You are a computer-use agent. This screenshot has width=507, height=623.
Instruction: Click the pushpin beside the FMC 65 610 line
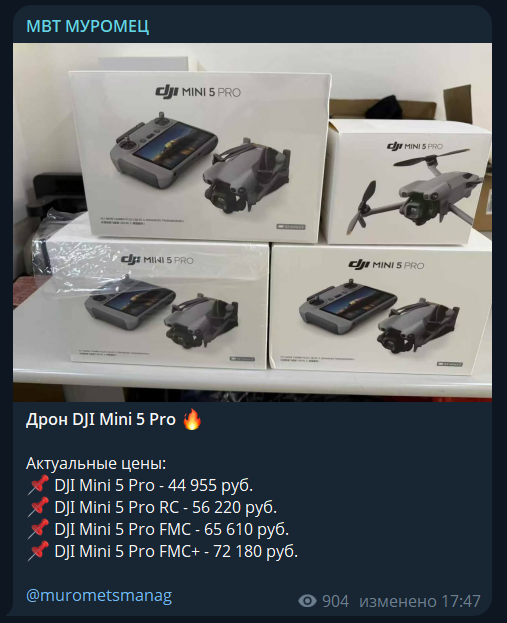(x=38, y=529)
